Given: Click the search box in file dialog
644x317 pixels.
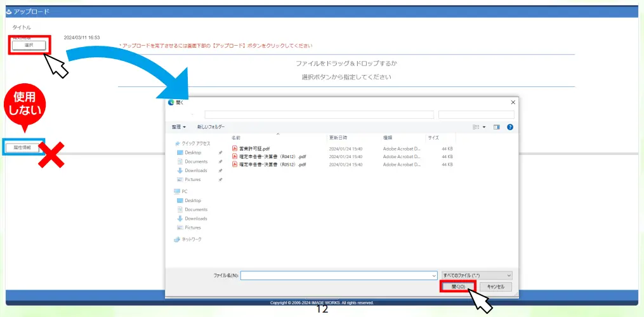Looking at the screenshot, I should 476,115.
